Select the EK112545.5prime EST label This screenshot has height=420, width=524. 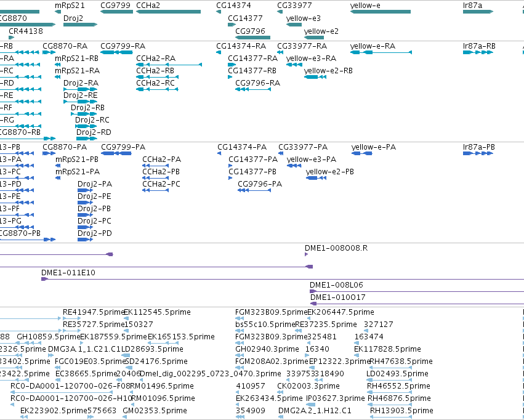coord(158,312)
